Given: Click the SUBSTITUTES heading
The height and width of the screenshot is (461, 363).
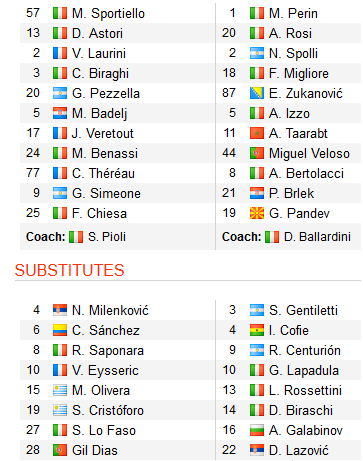Looking at the screenshot, I should click(69, 270).
